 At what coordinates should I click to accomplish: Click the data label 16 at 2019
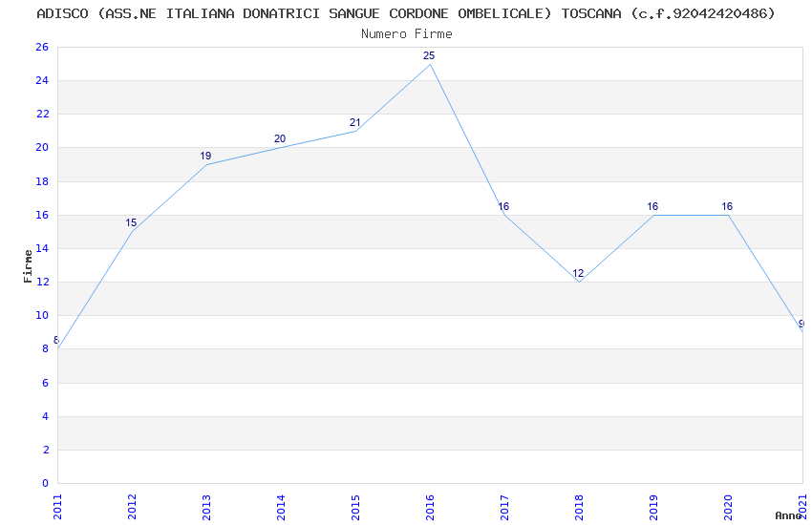[652, 206]
